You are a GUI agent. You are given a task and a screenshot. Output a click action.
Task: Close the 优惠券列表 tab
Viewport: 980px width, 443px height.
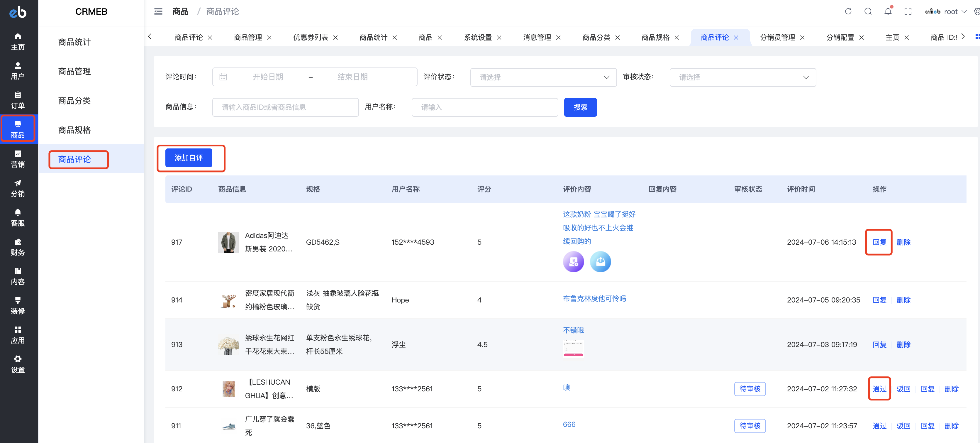tap(335, 37)
